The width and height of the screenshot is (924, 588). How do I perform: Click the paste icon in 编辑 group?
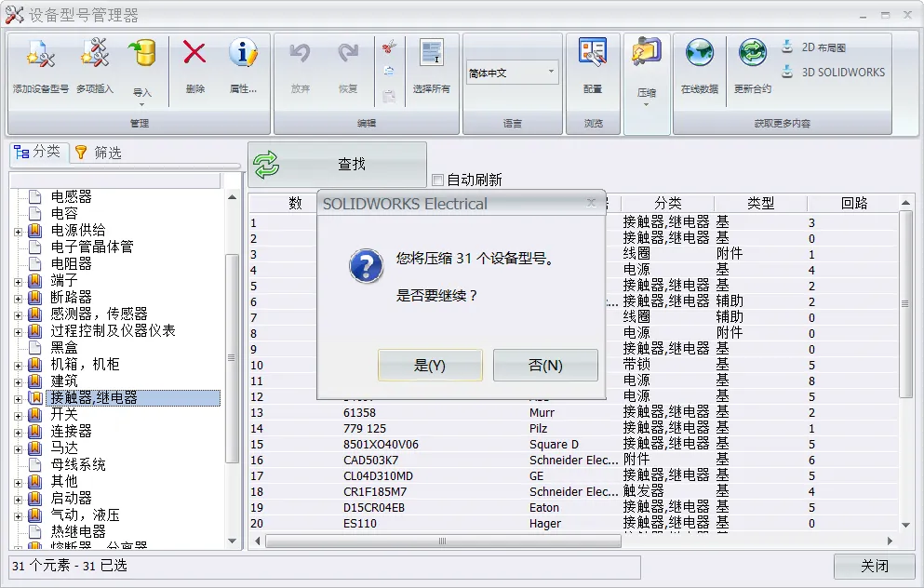tap(389, 96)
